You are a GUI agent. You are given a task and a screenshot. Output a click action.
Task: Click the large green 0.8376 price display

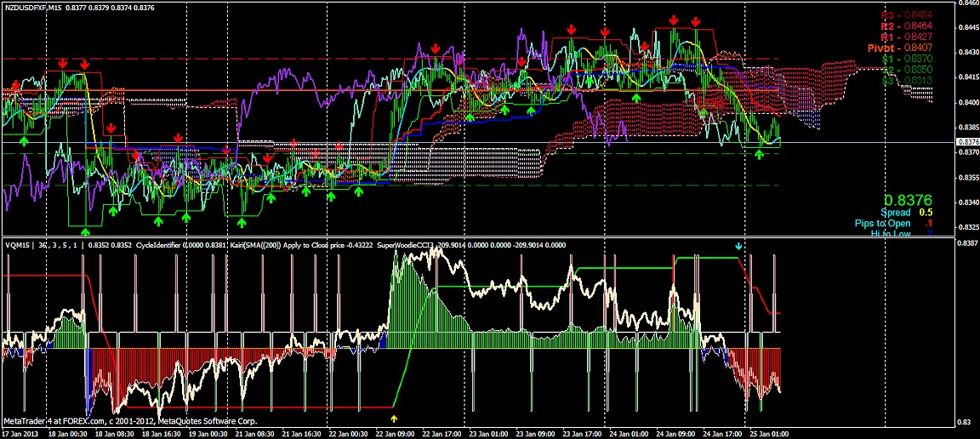click(908, 198)
